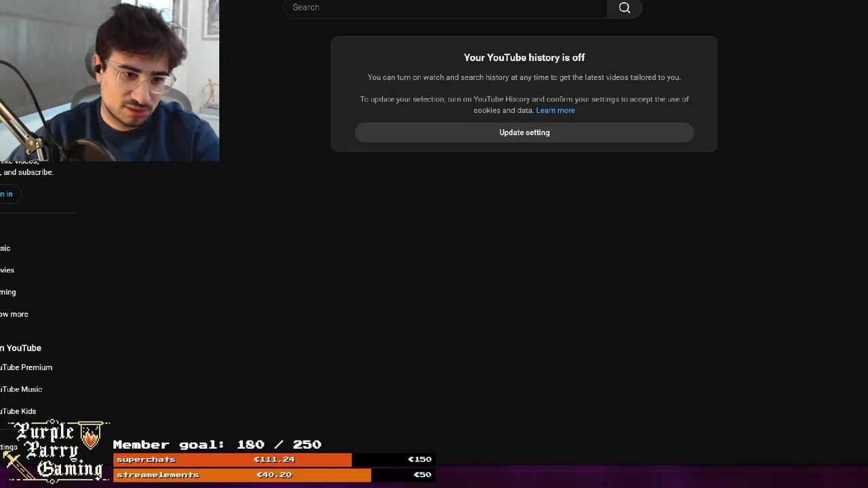
Task: Click the €150 superchats target value
Action: (x=419, y=460)
